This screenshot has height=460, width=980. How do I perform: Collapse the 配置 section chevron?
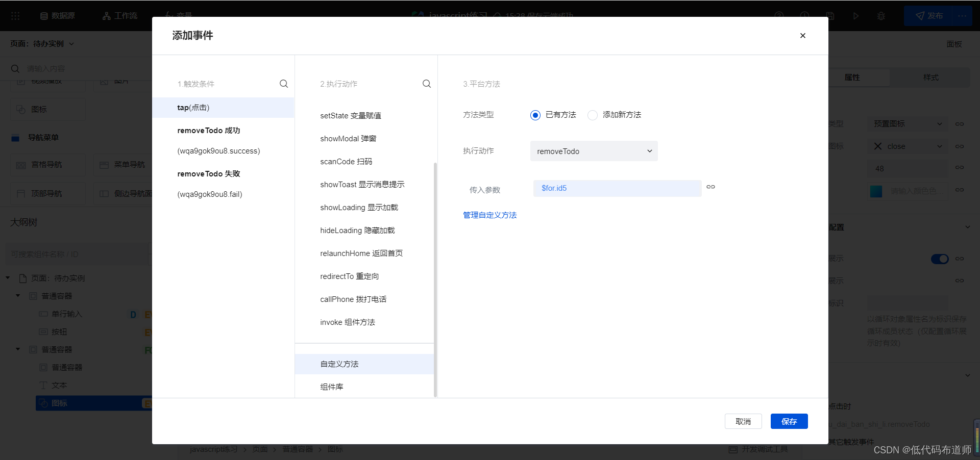pyautogui.click(x=967, y=227)
